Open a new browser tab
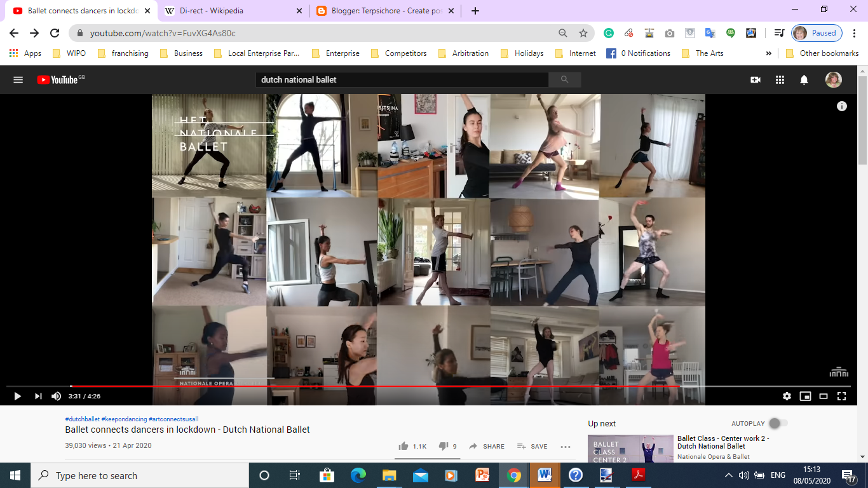Viewport: 868px width, 488px height. coord(475,11)
